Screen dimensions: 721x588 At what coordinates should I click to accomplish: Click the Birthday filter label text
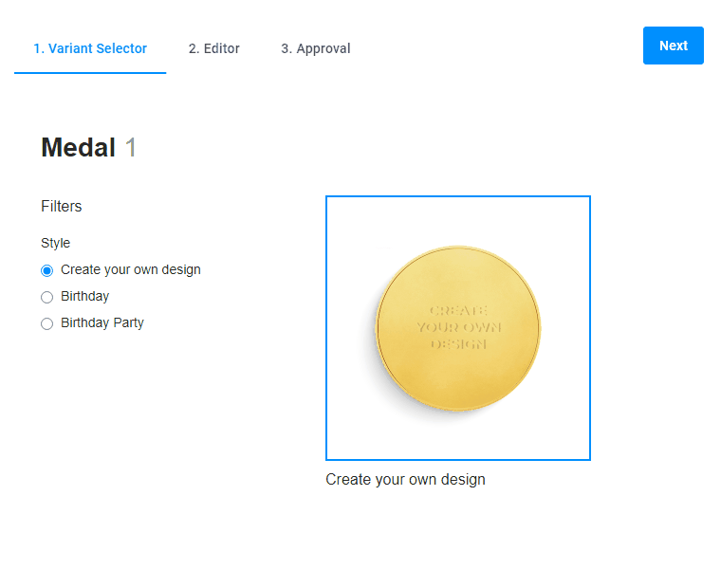(x=85, y=296)
